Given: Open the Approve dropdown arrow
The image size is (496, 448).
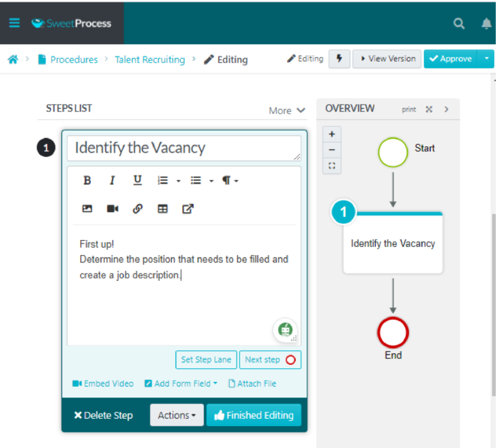Looking at the screenshot, I should (x=486, y=59).
